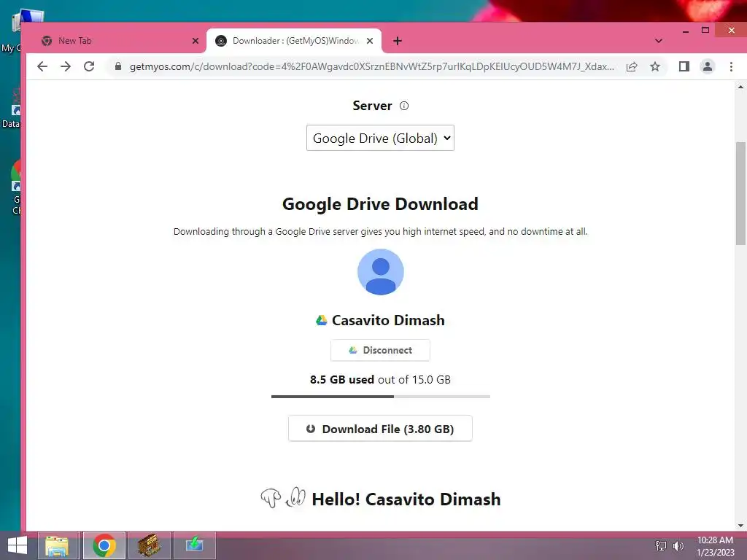
Task: Click the site lock padlock icon
Action: [118, 66]
